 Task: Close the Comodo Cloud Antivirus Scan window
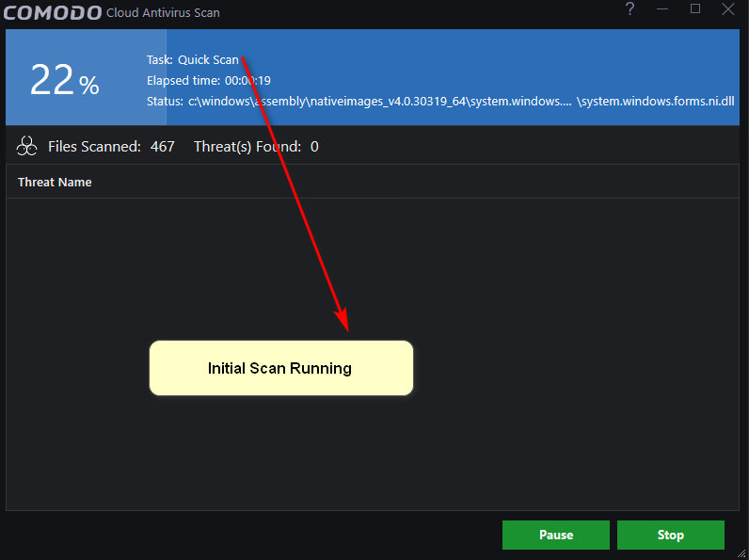(728, 8)
